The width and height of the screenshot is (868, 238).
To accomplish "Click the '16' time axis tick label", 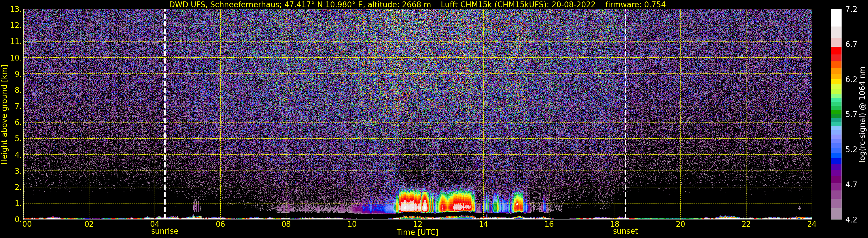I will (x=549, y=224).
